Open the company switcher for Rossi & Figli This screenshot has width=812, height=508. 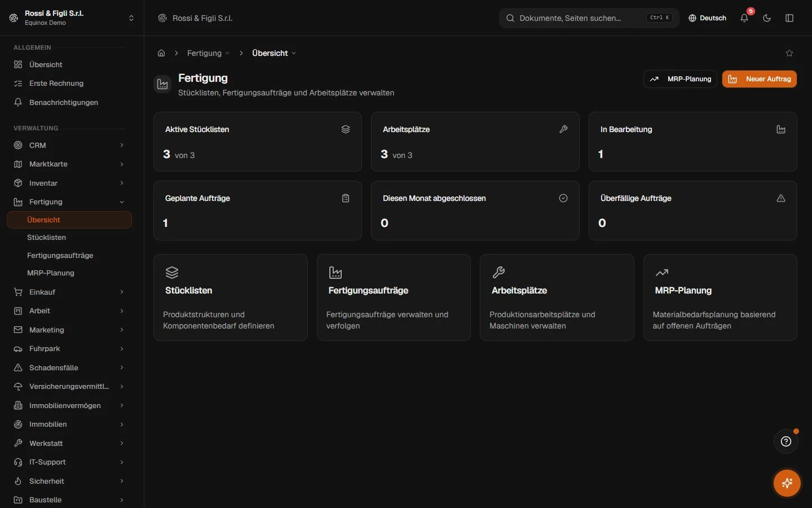point(72,18)
